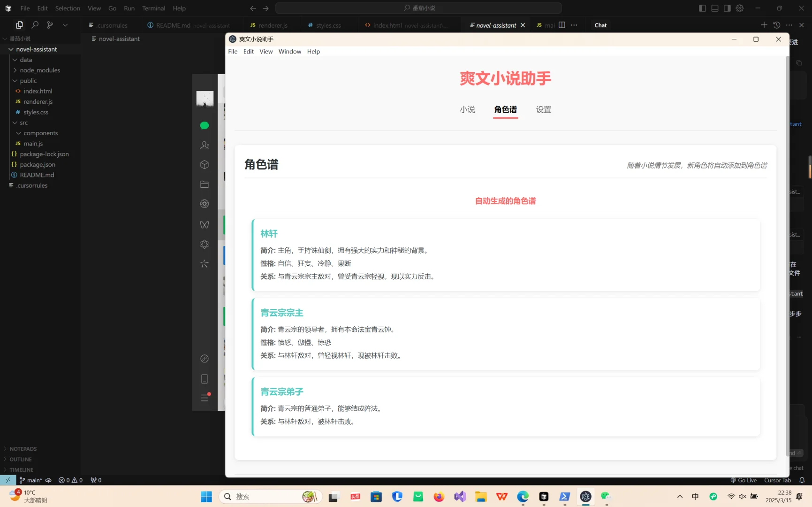Open Source Control via the branch icon
The height and width of the screenshot is (507, 812).
(x=50, y=24)
